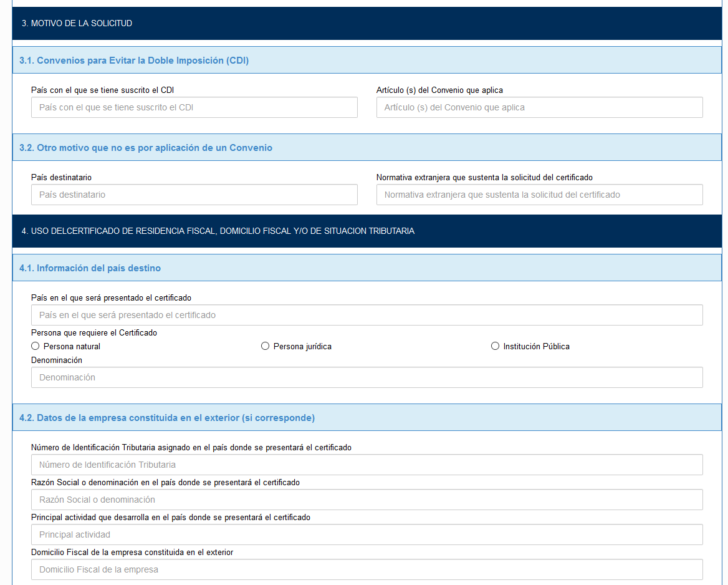Click the 3.2 Otro motivo section heading

pos(146,148)
